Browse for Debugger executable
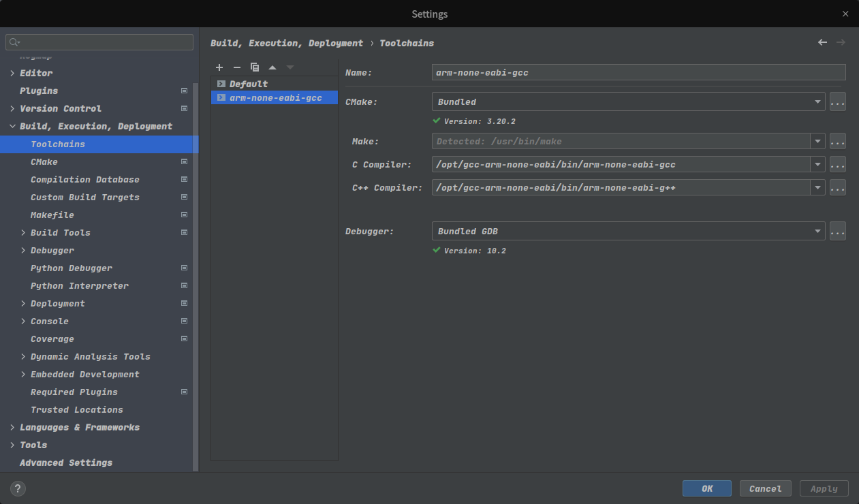Viewport: 859px width, 504px height. pyautogui.click(x=838, y=232)
